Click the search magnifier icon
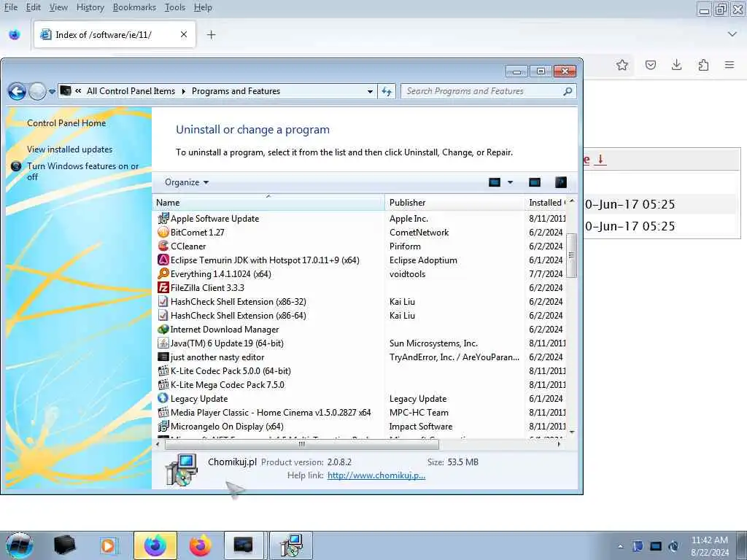This screenshot has width=747, height=560. [568, 91]
